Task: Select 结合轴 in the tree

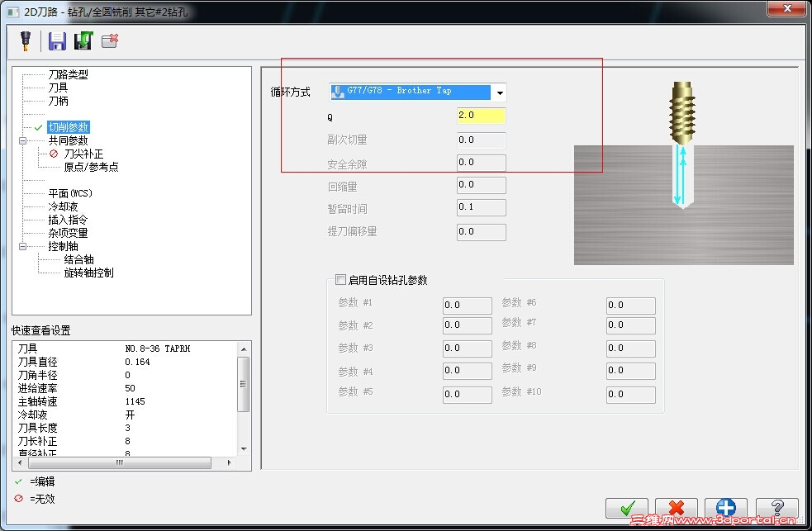Action: 78,259
